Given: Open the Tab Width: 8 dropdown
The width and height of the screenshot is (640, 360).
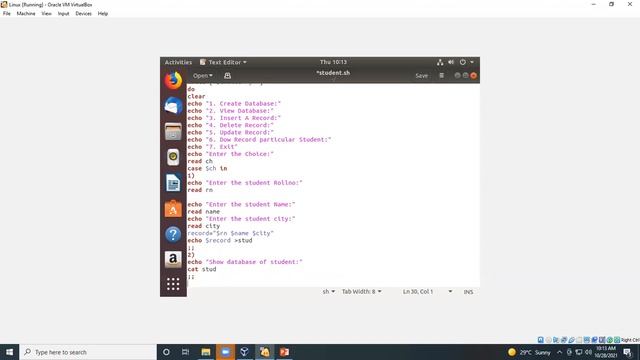Looking at the screenshot, I should point(362,291).
